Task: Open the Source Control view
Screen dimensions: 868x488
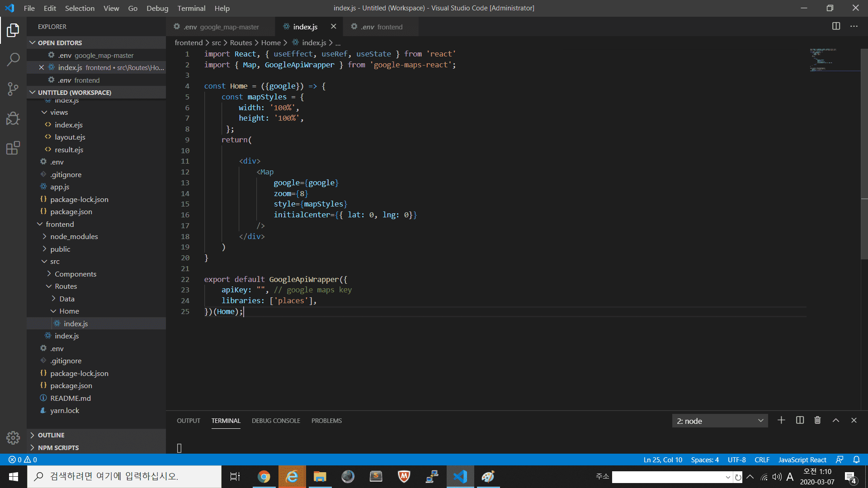Action: pyautogui.click(x=13, y=89)
